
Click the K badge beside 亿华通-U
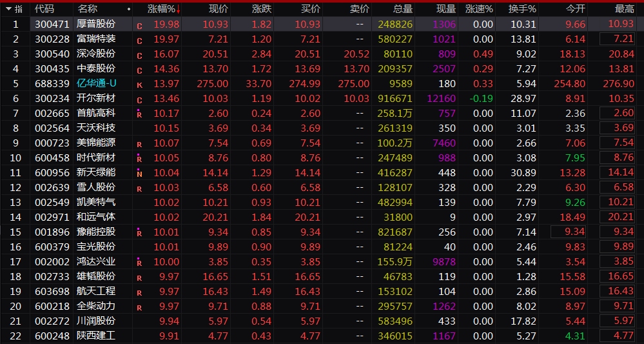(x=140, y=86)
